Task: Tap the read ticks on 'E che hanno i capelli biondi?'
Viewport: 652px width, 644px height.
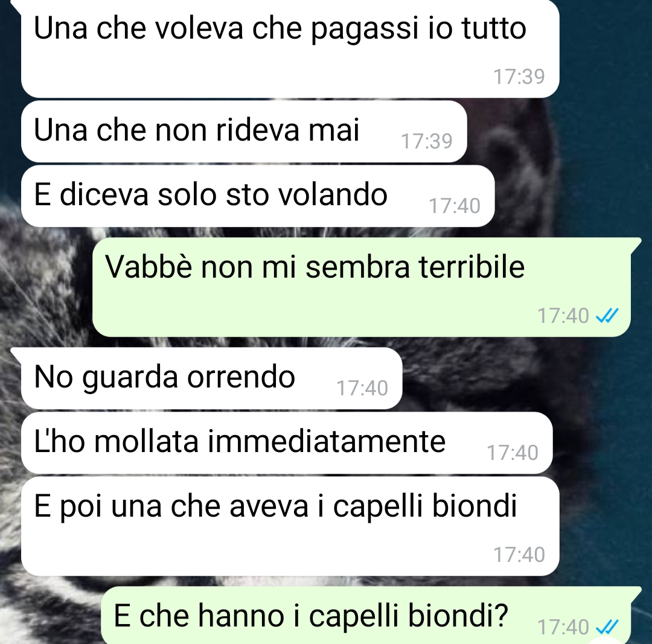Action: coord(607,627)
